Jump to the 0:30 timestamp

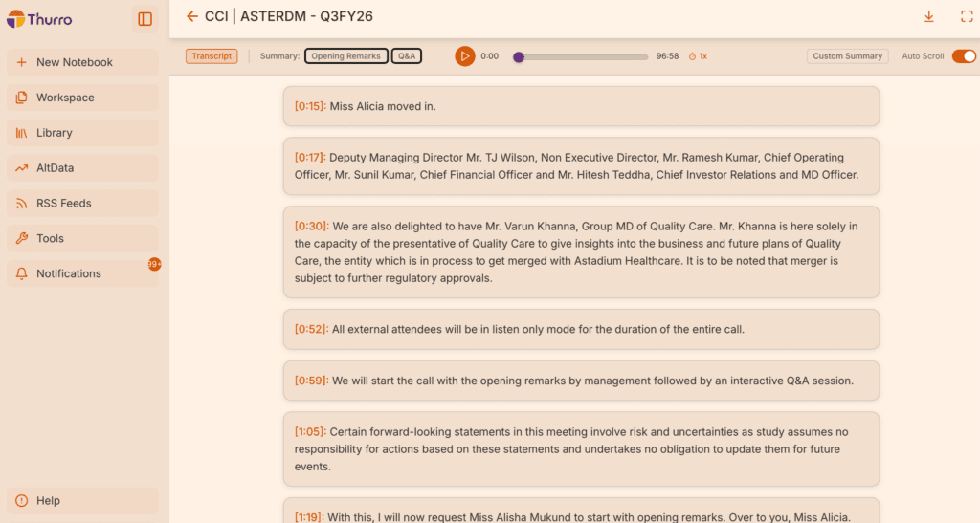pyautogui.click(x=311, y=227)
